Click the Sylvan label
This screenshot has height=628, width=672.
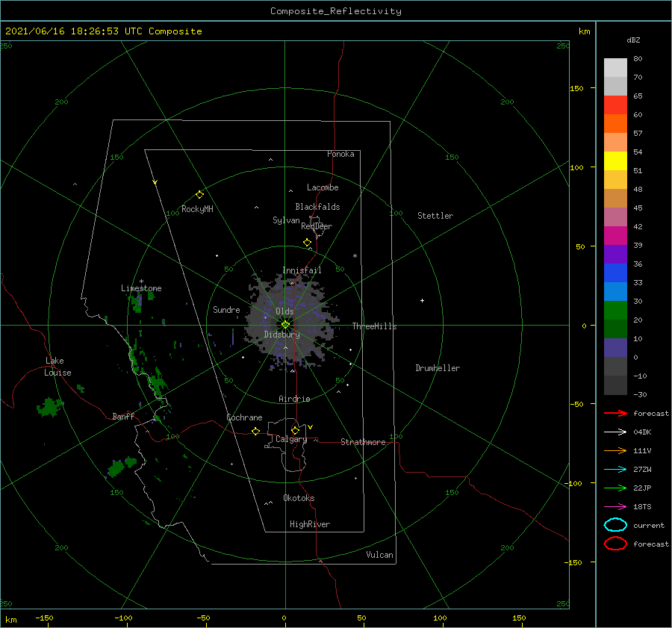[x=286, y=220]
